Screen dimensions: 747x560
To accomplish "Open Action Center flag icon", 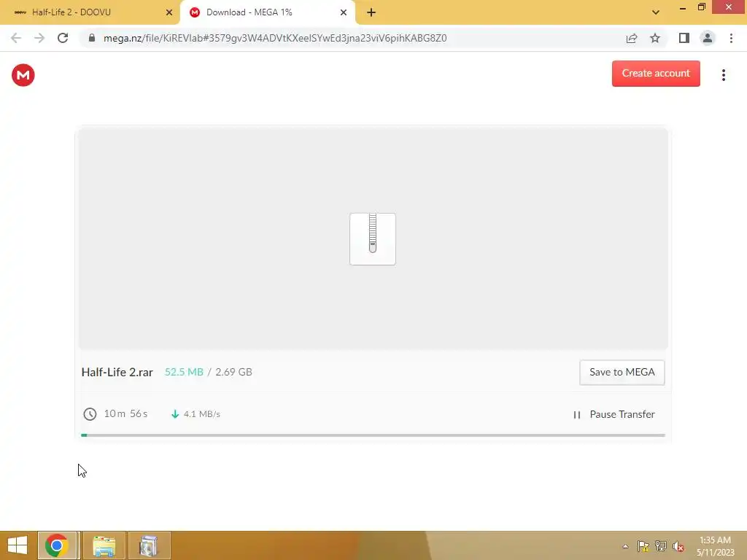I will (643, 546).
